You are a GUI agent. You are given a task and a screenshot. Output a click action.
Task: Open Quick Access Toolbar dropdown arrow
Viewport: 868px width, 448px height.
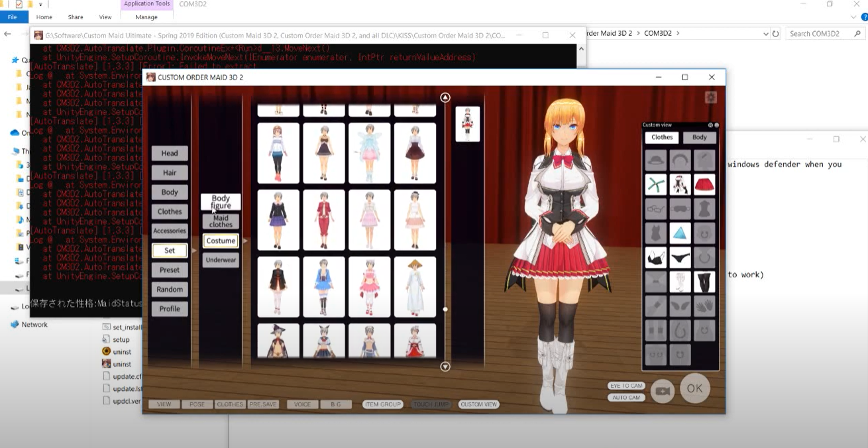tap(40, 5)
